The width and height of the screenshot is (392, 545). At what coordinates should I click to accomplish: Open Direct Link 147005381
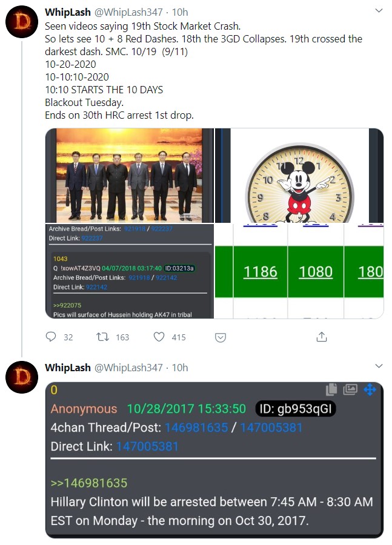click(x=147, y=446)
